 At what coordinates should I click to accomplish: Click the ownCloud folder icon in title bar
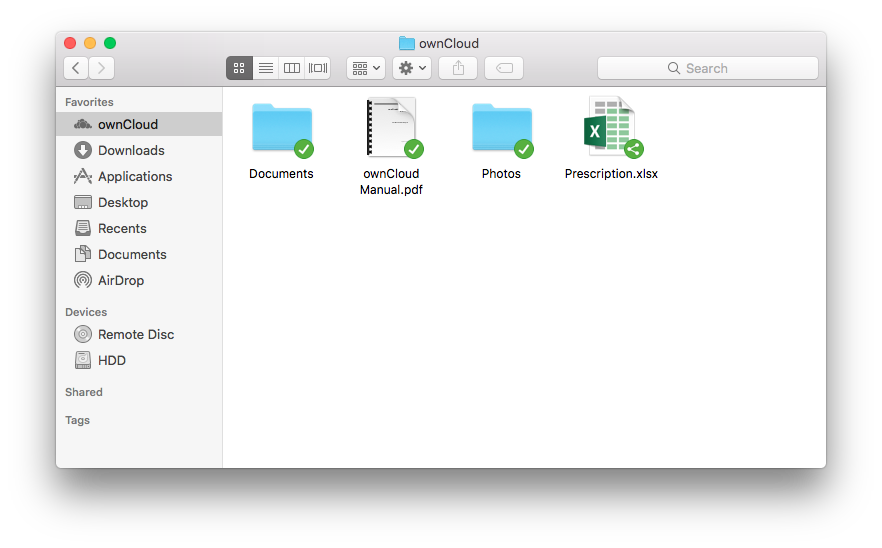(x=407, y=43)
